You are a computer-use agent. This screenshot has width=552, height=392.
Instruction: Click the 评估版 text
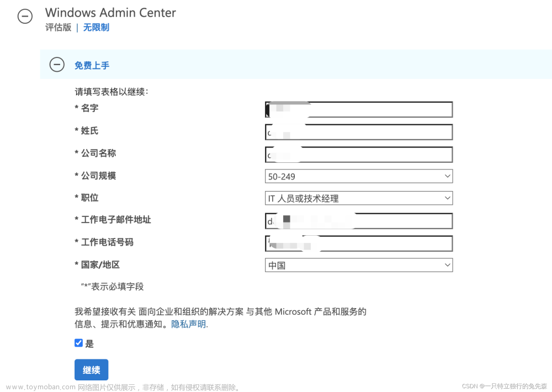[x=58, y=28]
